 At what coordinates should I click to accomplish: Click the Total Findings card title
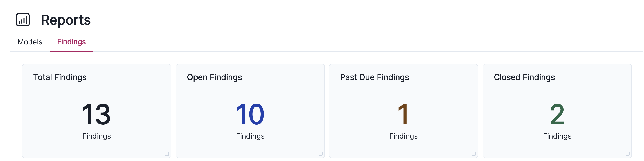click(x=60, y=77)
